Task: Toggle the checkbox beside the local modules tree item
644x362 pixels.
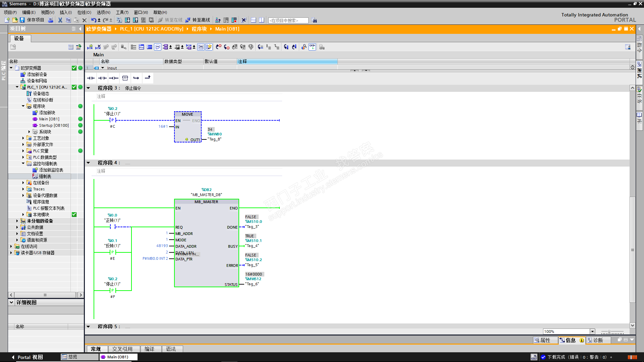Action: (74, 215)
